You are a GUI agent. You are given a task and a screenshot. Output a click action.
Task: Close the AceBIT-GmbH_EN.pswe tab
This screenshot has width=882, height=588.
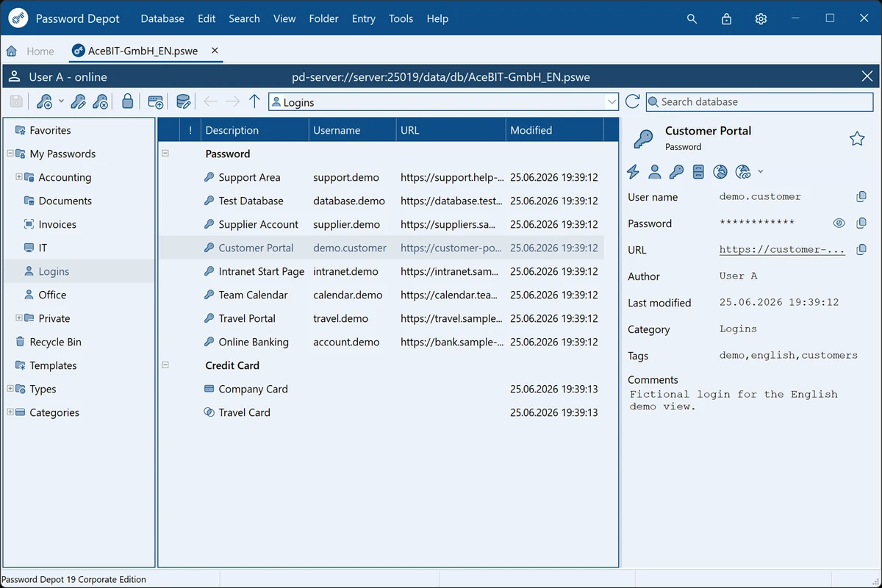point(215,51)
